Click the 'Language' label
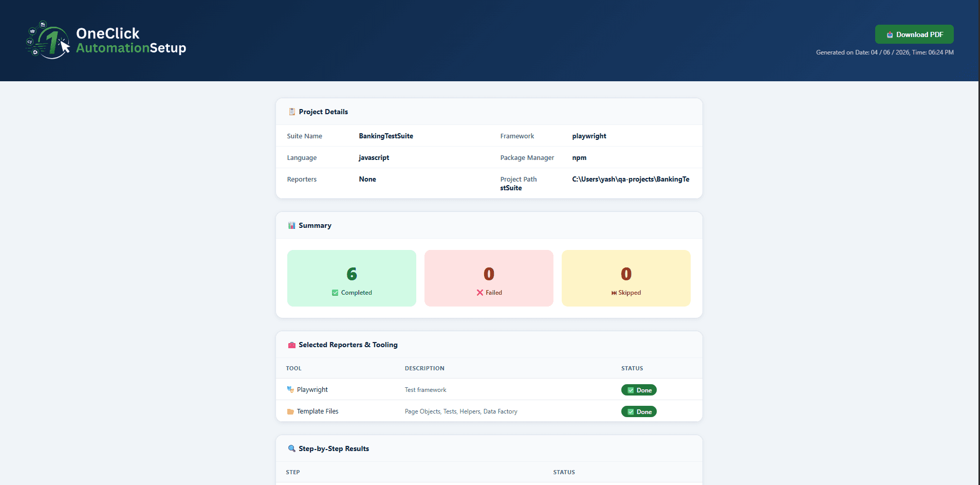This screenshot has height=485, width=980. pyautogui.click(x=302, y=158)
